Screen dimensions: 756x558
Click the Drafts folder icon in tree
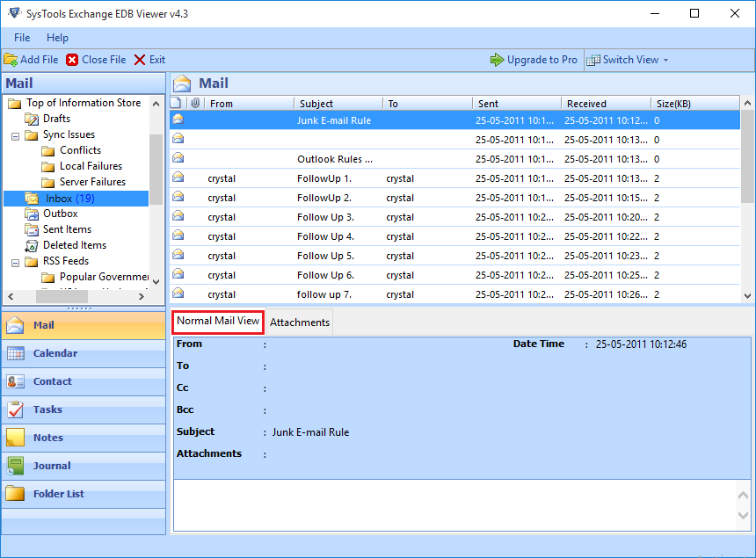pos(32,119)
